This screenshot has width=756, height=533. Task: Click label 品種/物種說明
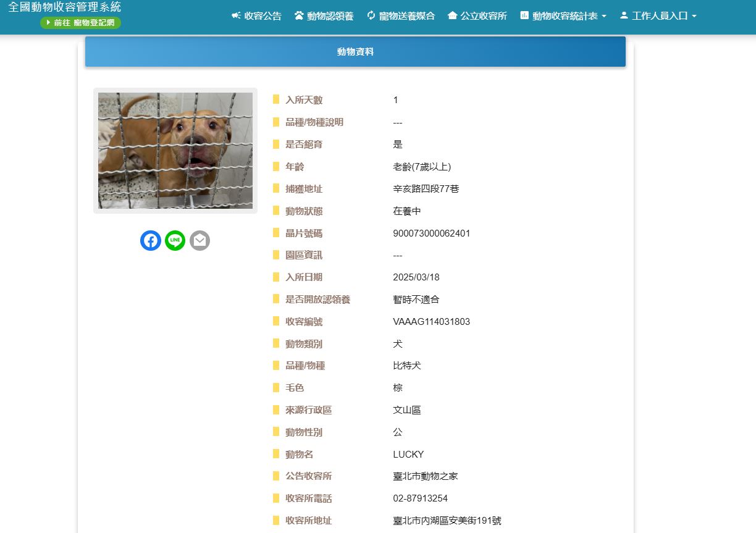pyautogui.click(x=314, y=122)
